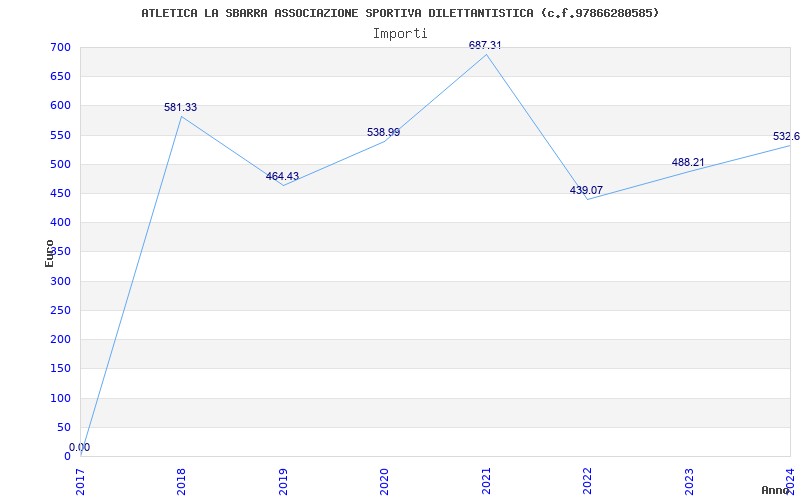Select the 2017 x-axis label
The width and height of the screenshot is (800, 500).
(80, 482)
